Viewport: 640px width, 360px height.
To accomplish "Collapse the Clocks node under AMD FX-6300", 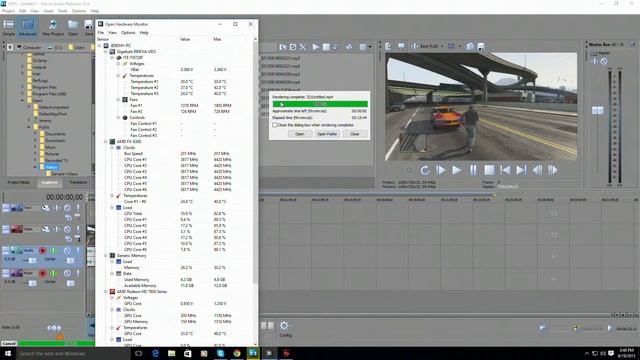I will 112,147.
